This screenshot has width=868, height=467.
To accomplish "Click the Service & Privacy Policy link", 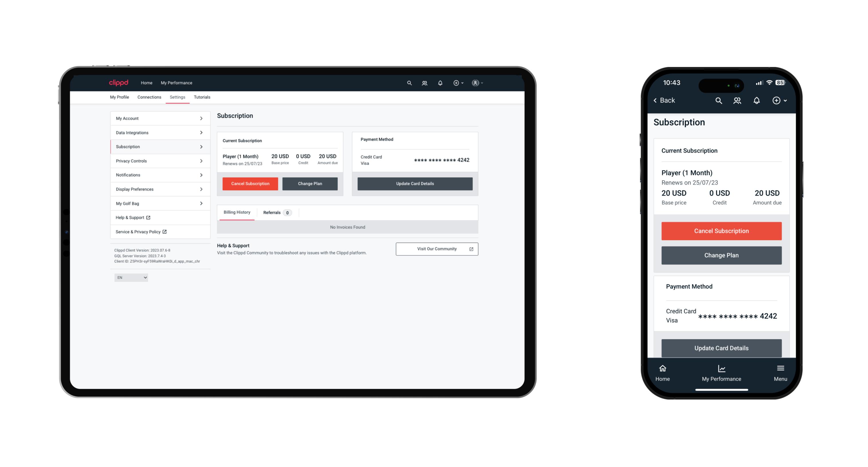I will (141, 231).
